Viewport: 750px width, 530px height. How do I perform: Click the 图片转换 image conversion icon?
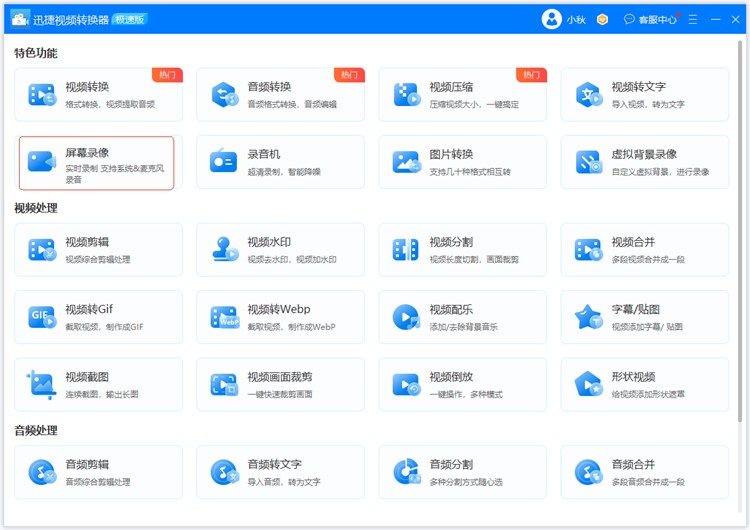(407, 162)
